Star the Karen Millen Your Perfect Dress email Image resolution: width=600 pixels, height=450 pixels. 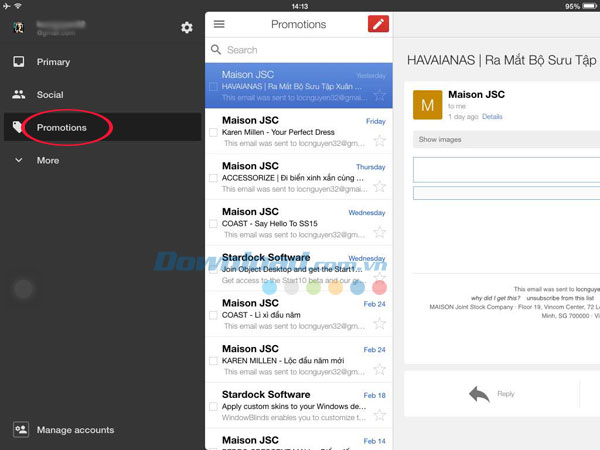coord(379,140)
